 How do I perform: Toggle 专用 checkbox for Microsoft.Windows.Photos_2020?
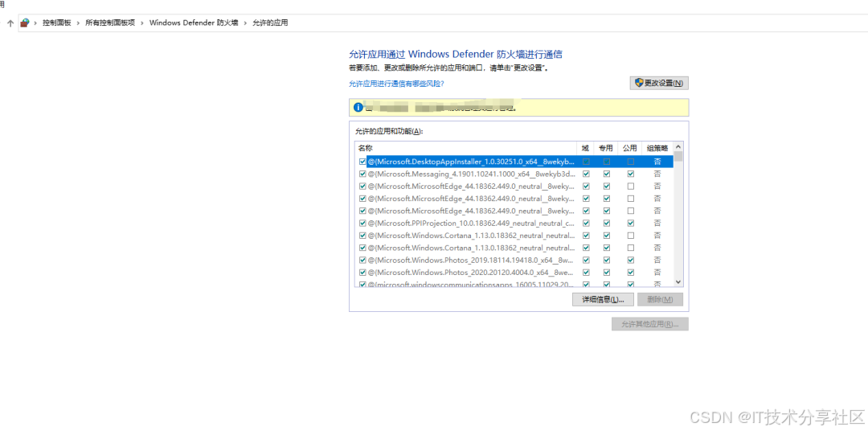point(607,273)
